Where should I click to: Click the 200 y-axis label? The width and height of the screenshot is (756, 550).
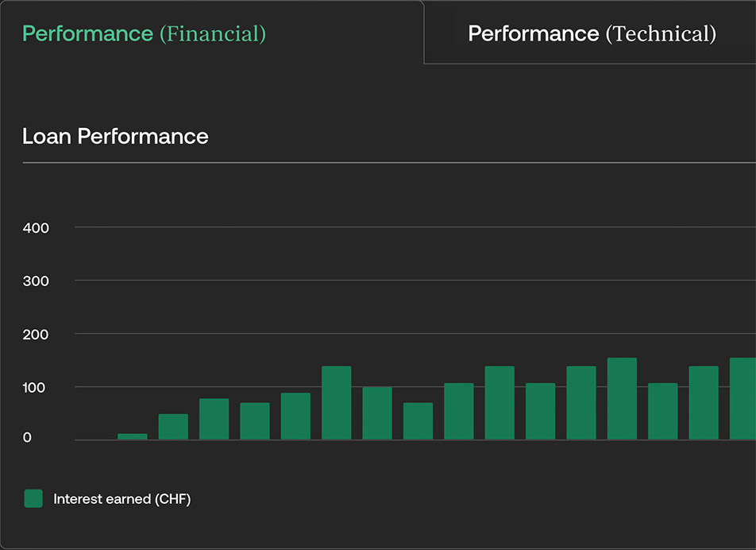(36, 335)
